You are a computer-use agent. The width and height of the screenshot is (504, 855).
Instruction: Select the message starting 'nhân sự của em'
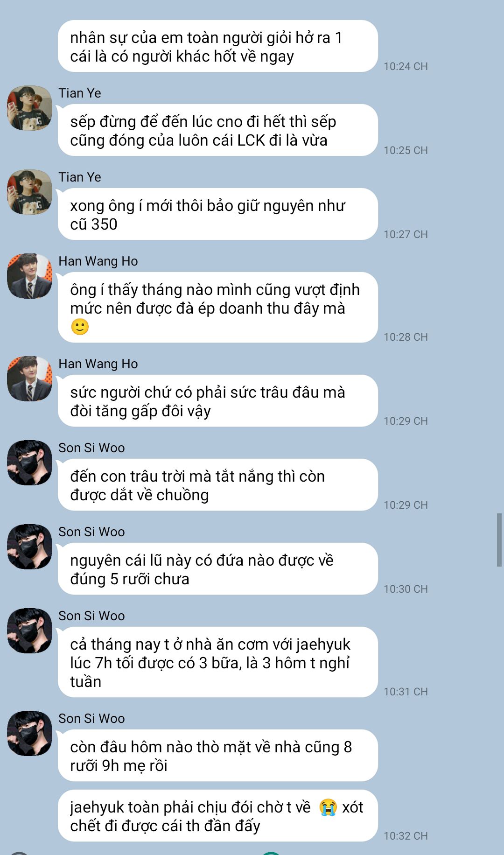pos(217,46)
